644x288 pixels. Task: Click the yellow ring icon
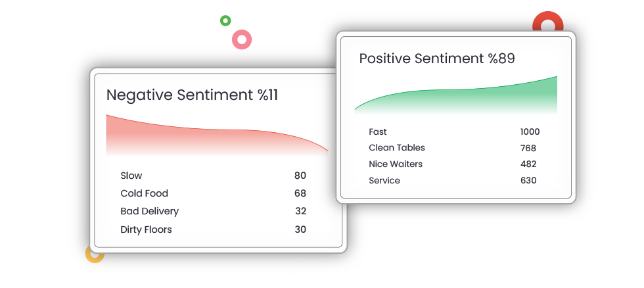tap(94, 254)
